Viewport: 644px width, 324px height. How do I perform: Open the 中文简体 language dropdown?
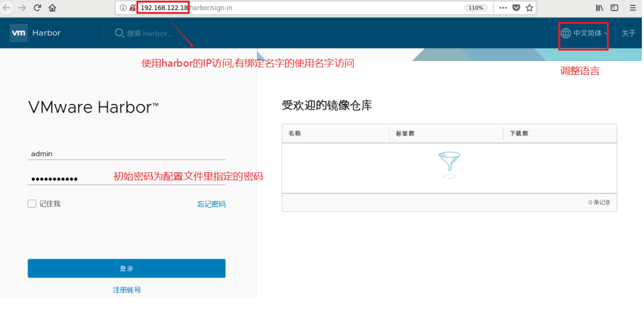point(584,33)
